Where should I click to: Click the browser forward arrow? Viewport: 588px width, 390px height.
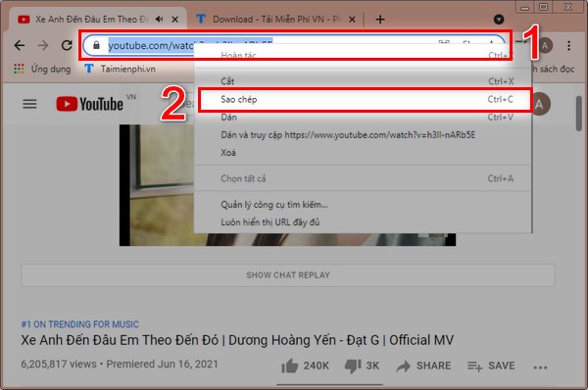(43, 45)
